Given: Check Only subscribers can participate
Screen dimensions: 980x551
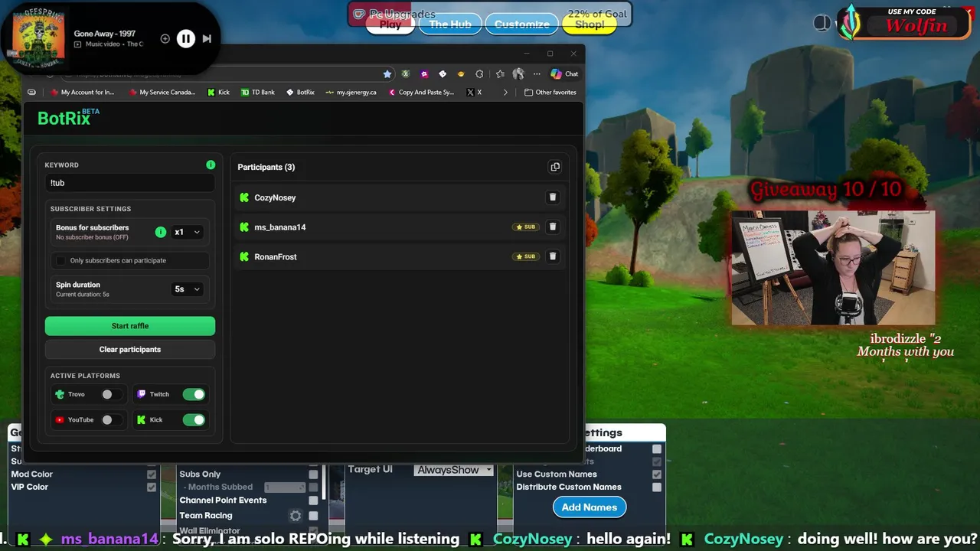Looking at the screenshot, I should pyautogui.click(x=61, y=260).
